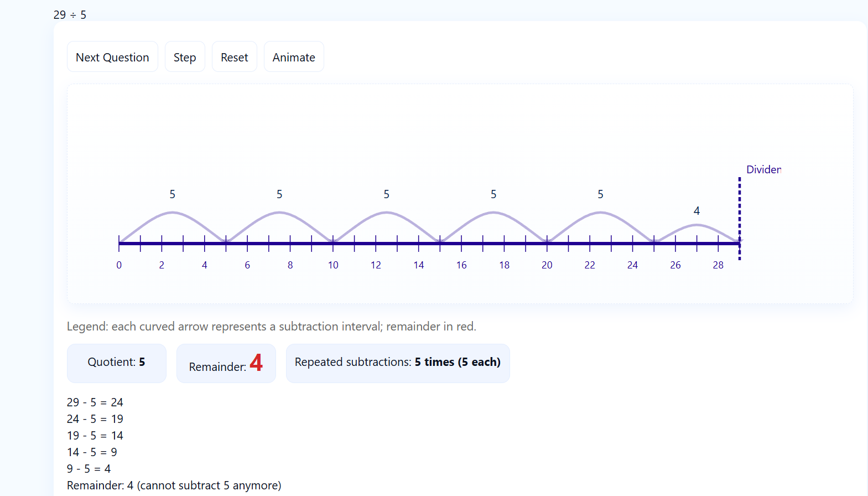Screen dimensions: 868x496
Task: Click the tick label 28 on number line
Action: [x=718, y=265]
